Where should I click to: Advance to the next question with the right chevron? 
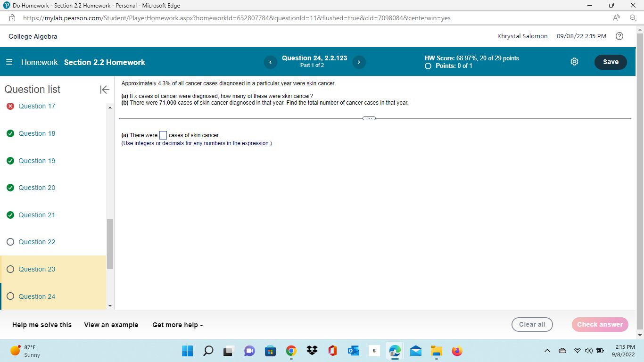pyautogui.click(x=359, y=62)
